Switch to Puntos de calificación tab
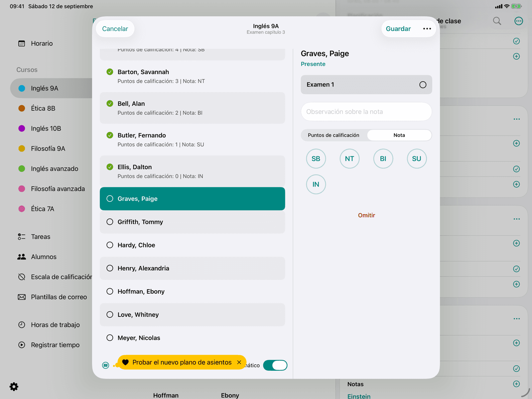The image size is (532, 399). [x=333, y=135]
